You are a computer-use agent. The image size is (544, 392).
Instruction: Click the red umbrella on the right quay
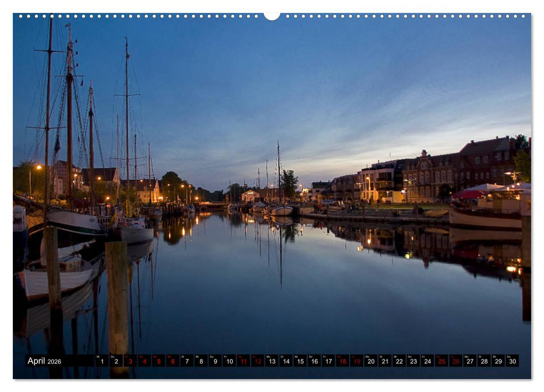(x=468, y=194)
